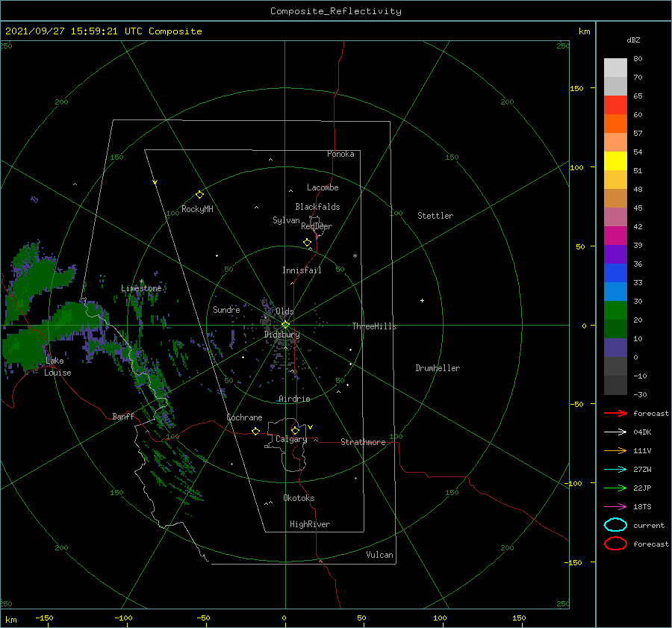Screen dimensions: 672x628
Task: Click the white plus marker south of Stettler
Action: click(x=422, y=300)
